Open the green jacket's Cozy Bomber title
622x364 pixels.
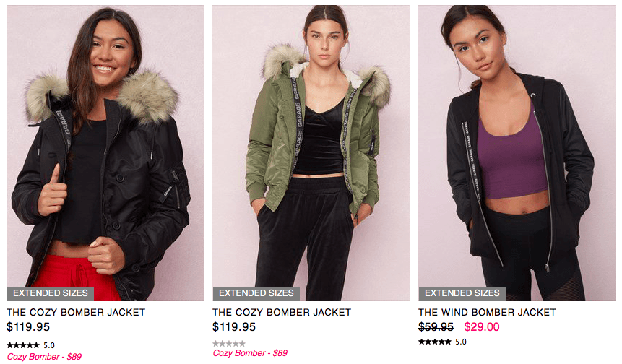[x=282, y=313]
